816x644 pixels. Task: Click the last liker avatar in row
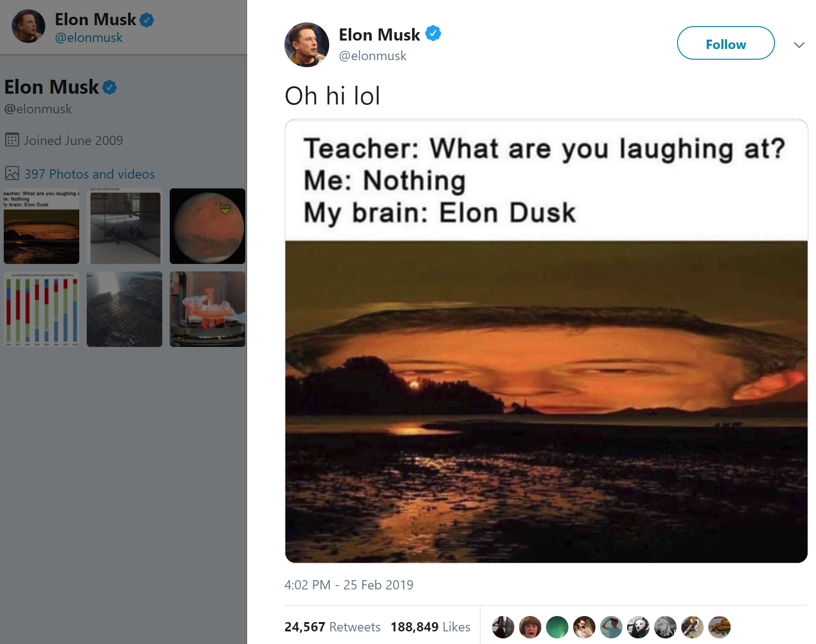click(x=719, y=627)
